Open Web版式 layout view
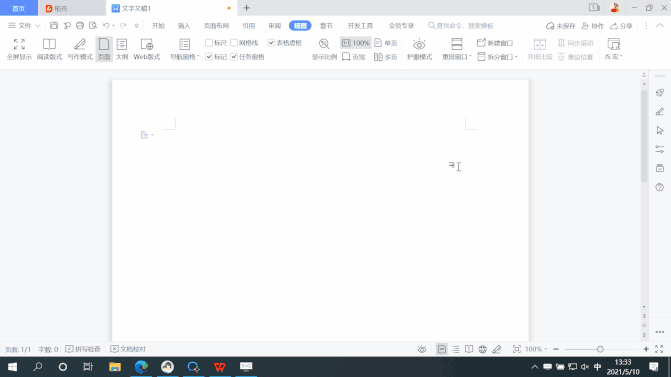This screenshot has height=377, width=671. 147,49
